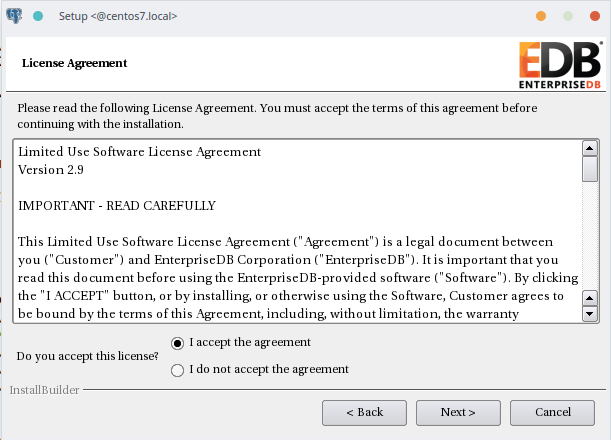
Task: Click the license scrollbar's top up arrow
Action: coord(590,148)
